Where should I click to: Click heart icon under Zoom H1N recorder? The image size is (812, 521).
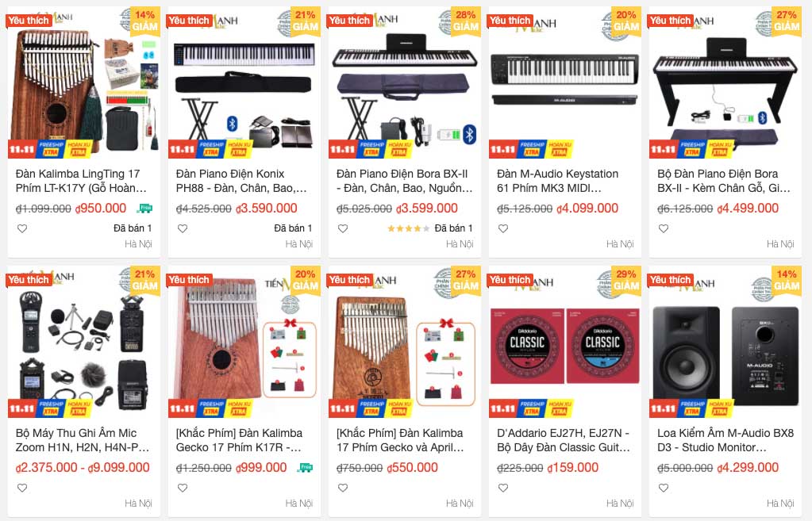pyautogui.click(x=22, y=488)
